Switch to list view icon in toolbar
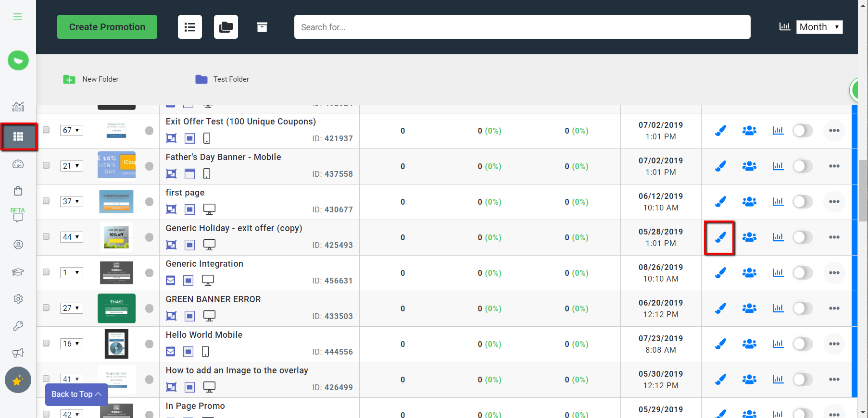 click(190, 27)
